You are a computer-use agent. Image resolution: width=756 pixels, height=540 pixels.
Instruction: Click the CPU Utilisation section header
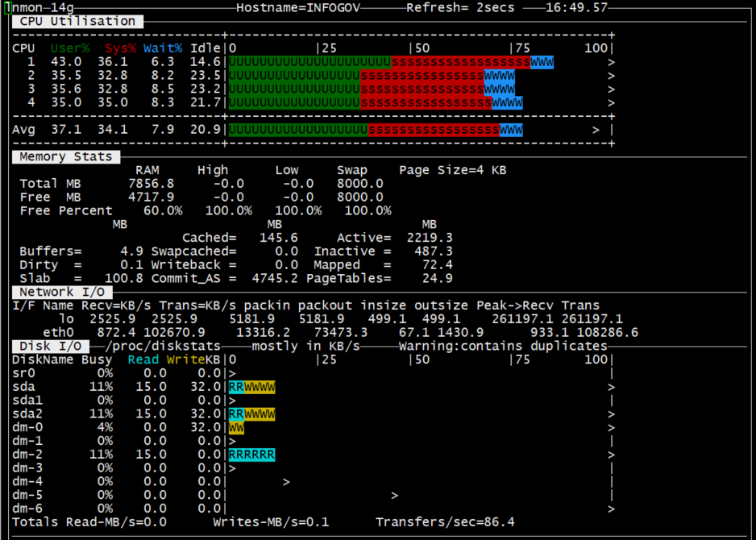pyautogui.click(x=77, y=21)
